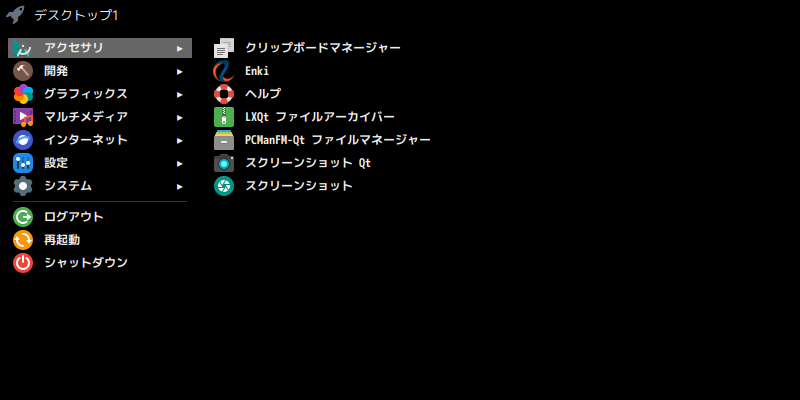
Task: Expand the グラフィックス submenu arrow
Action: pyautogui.click(x=180, y=95)
